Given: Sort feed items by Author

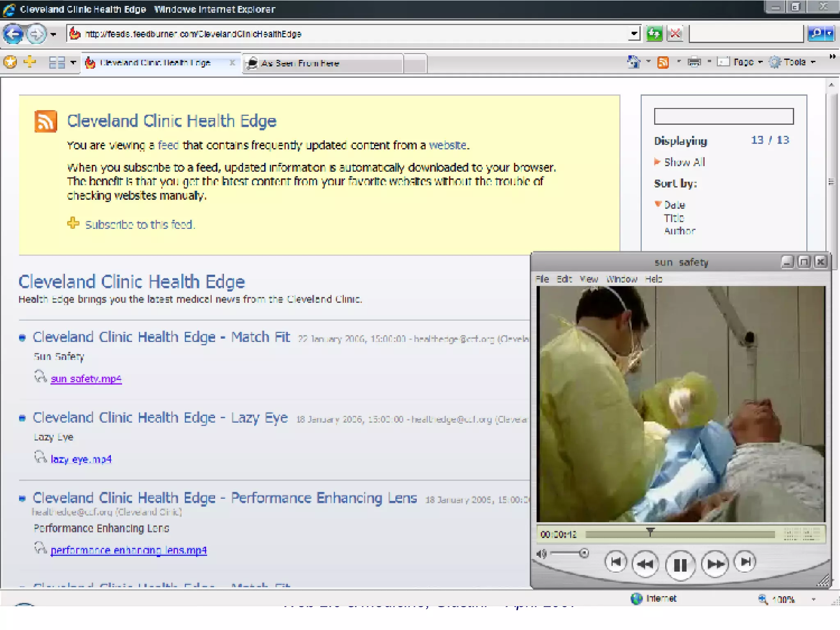Looking at the screenshot, I should (x=679, y=231).
